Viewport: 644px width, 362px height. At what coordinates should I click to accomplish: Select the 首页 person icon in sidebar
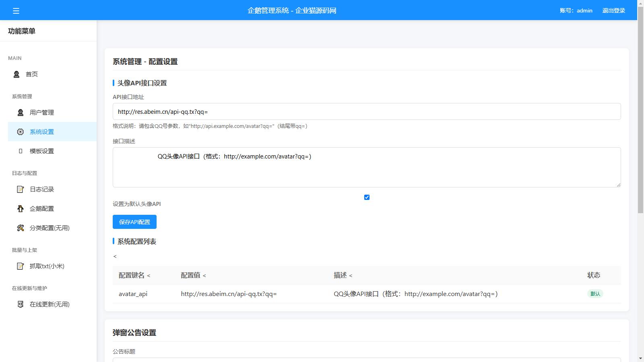pos(16,74)
